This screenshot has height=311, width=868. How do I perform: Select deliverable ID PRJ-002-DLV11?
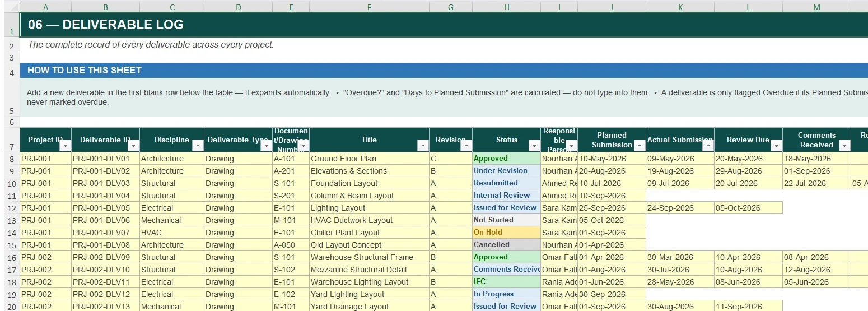105,282
